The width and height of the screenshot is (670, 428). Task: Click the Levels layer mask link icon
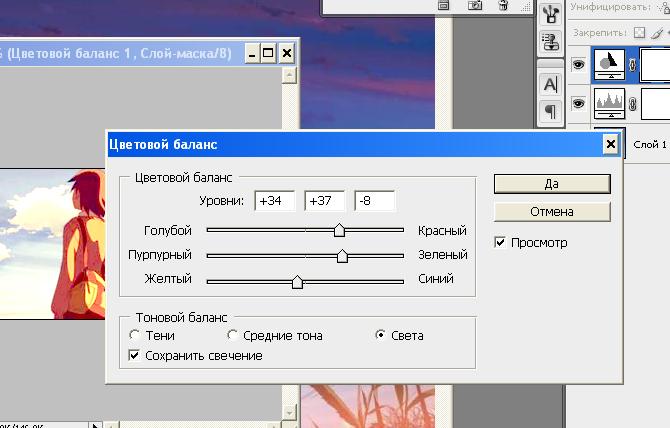tap(633, 104)
